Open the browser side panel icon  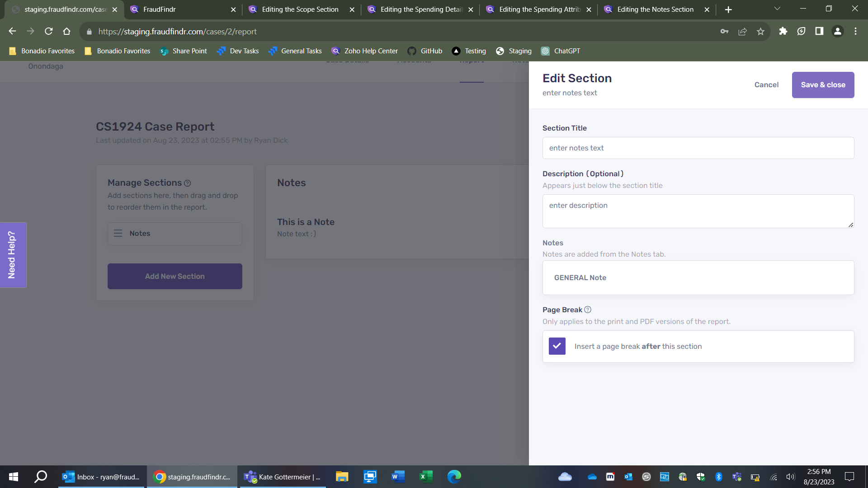[x=819, y=31]
